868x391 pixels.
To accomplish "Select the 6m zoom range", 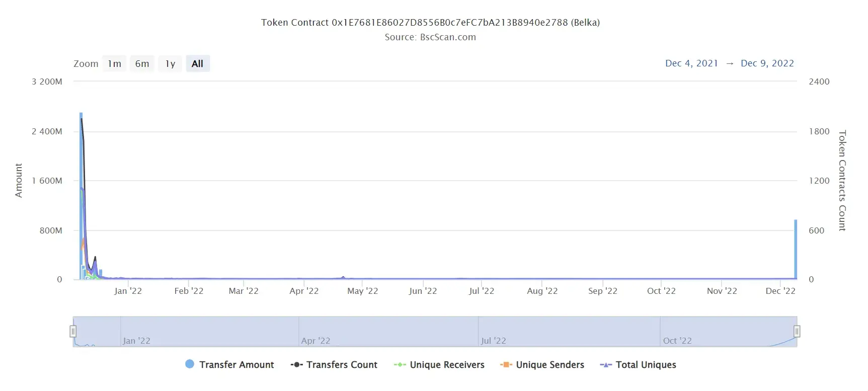I will tap(142, 63).
